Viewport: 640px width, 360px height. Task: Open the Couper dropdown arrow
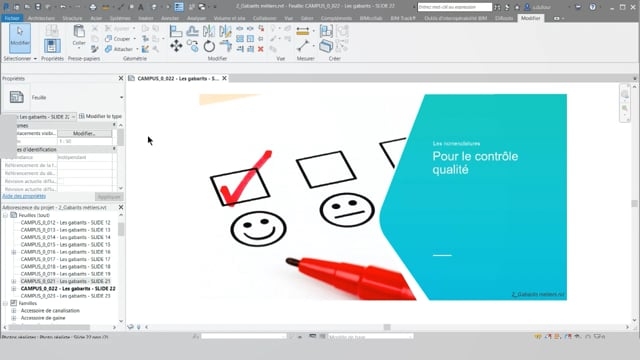pyautogui.click(x=135, y=39)
